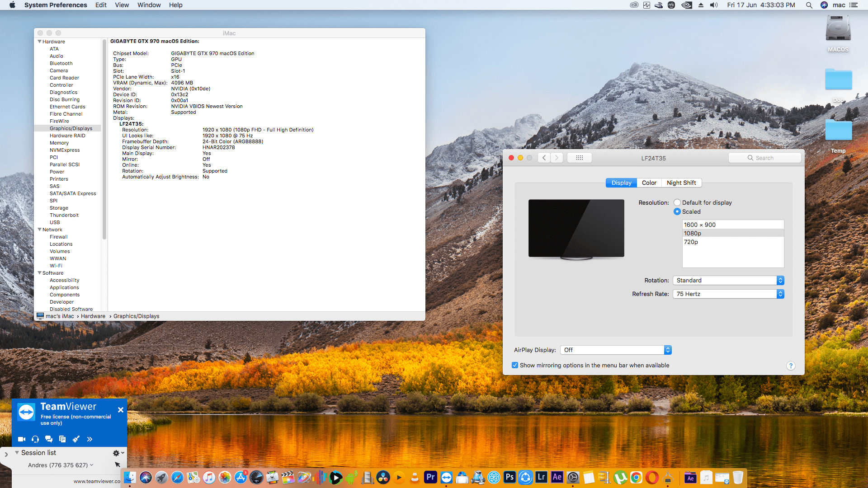Open TeamViewer voice over IP audio
The width and height of the screenshot is (868, 488).
[35, 439]
